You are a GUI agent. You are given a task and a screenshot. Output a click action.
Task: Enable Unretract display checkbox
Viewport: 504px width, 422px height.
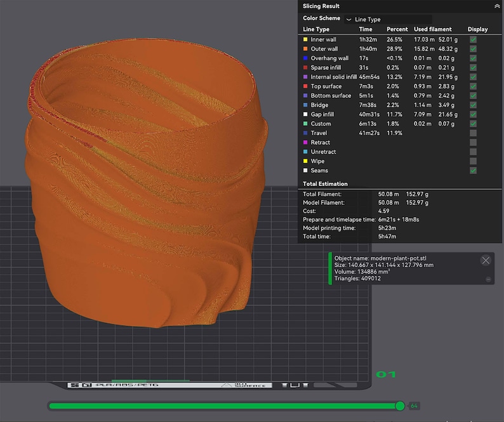[473, 152]
